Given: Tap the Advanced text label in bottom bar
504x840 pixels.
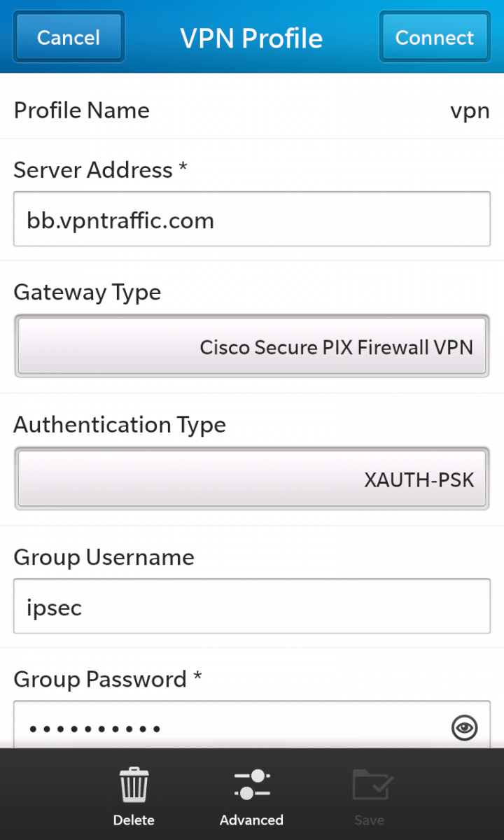Looking at the screenshot, I should coord(251,820).
